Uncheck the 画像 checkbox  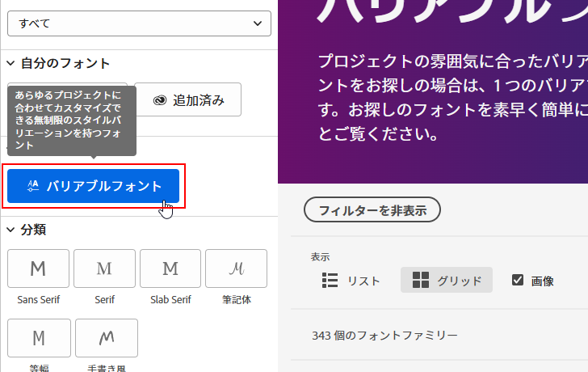(x=518, y=280)
